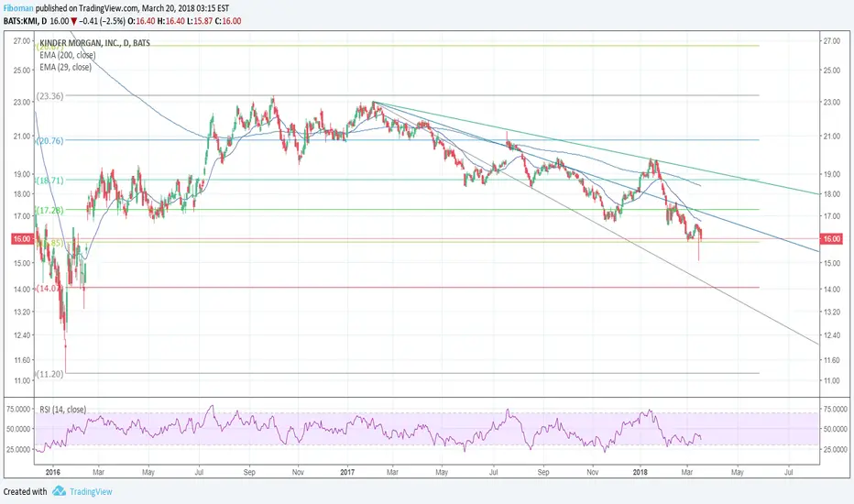The image size is (854, 504).
Task: Click the red down-triangle price change icon
Action: pyautogui.click(x=73, y=21)
